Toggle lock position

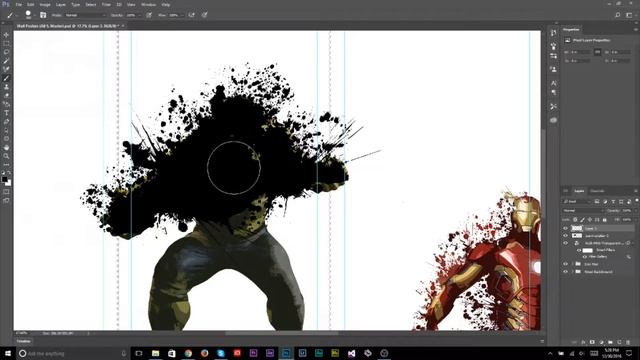(590, 220)
